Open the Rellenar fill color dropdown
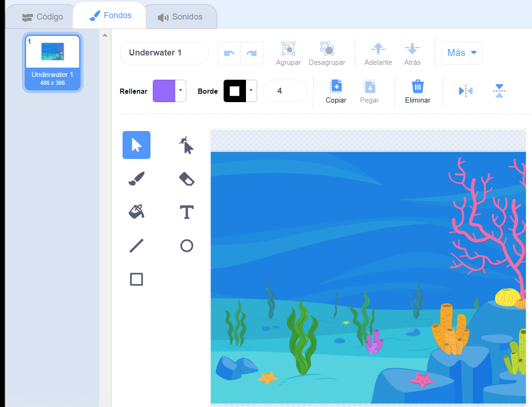Screen dimensions: 532x407 click(x=180, y=90)
